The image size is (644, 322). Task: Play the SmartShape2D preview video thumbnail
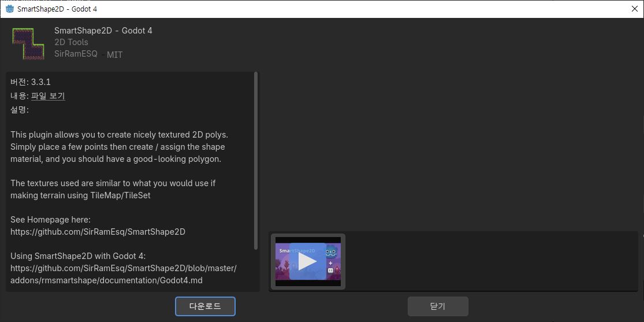(308, 261)
